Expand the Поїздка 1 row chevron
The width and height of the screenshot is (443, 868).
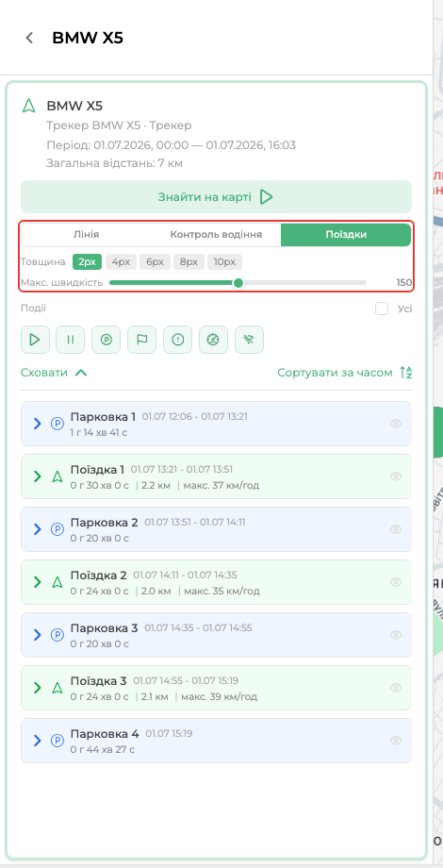pos(38,476)
